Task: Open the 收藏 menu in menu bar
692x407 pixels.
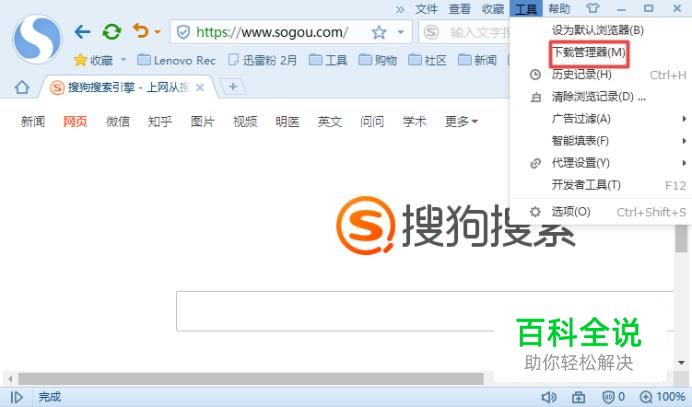Action: click(x=493, y=9)
